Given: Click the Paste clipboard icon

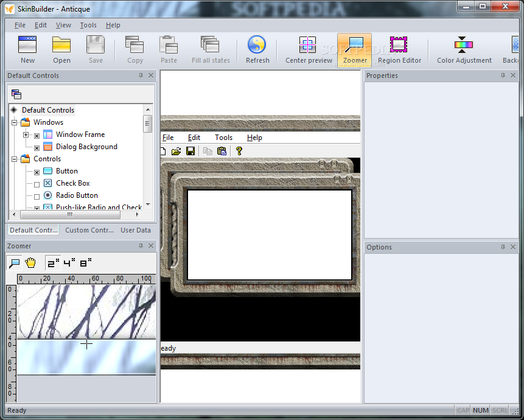Looking at the screenshot, I should pos(169,45).
